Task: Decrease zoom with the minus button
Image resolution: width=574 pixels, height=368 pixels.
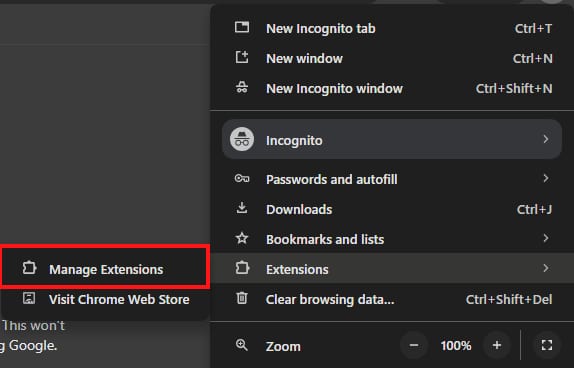Action: [414, 345]
